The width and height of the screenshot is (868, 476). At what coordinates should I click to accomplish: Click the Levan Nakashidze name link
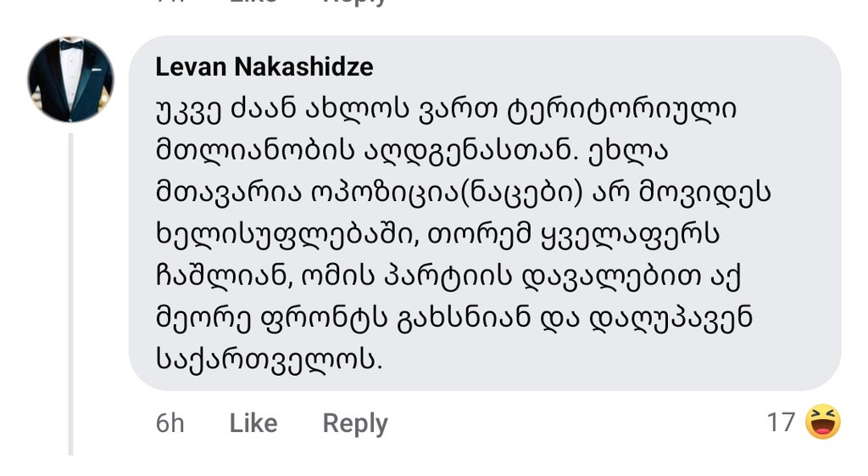point(264,67)
